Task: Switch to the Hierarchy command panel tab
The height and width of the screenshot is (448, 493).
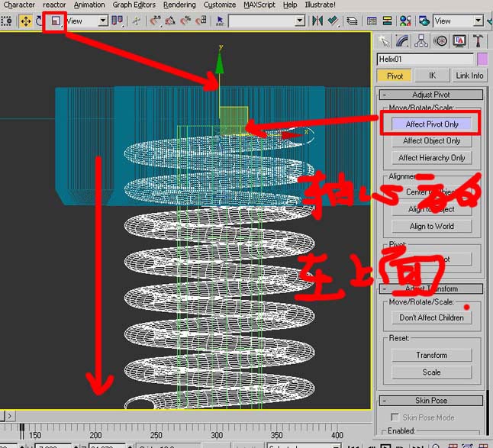Action: click(x=421, y=41)
